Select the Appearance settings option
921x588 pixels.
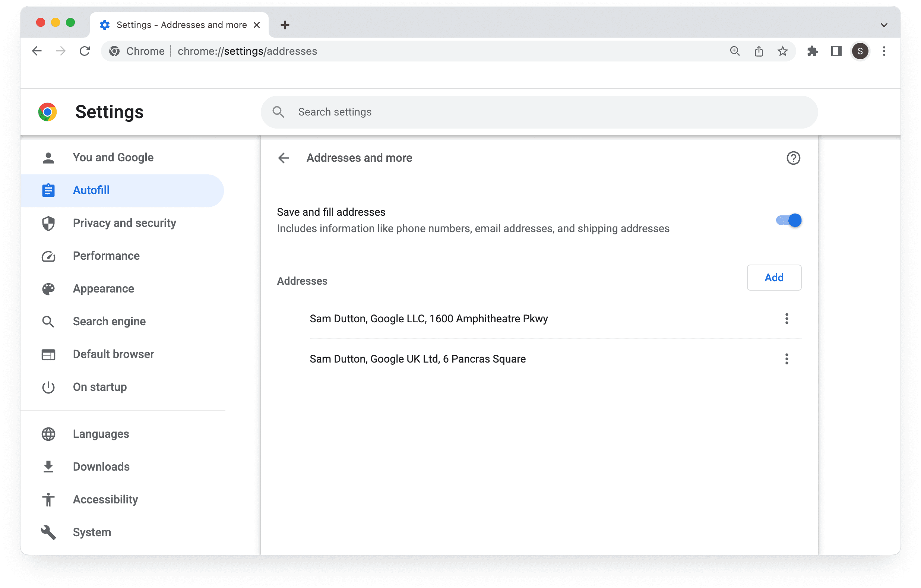click(103, 289)
